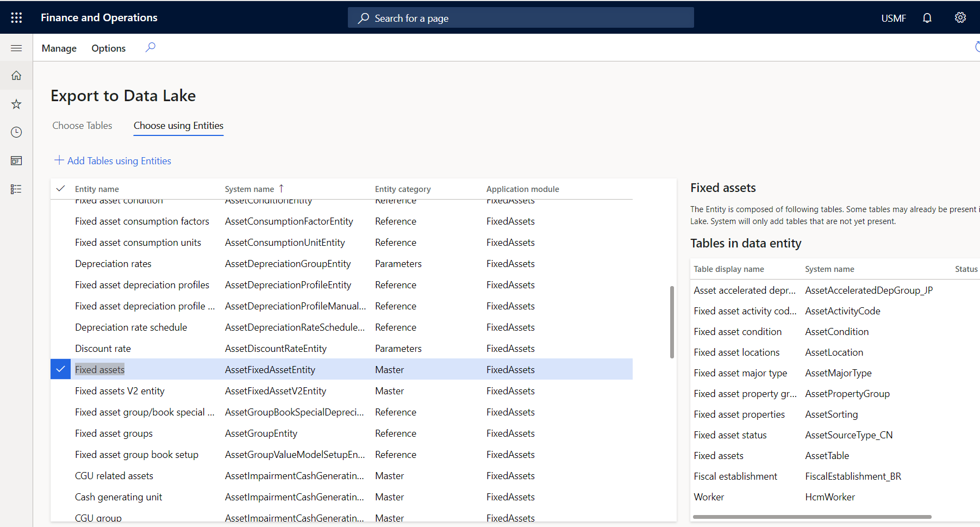Image resolution: width=980 pixels, height=527 pixels.
Task: Switch to the Choose Tables tab
Action: 82,125
